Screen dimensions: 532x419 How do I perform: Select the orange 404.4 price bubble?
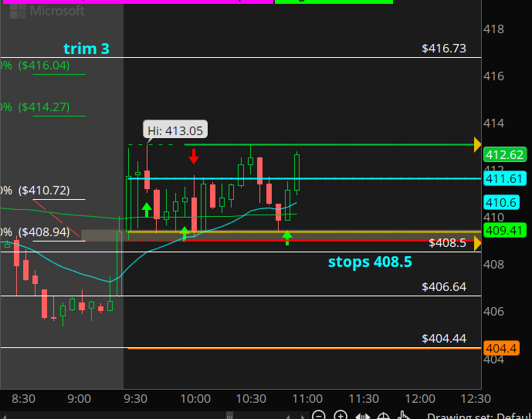501,348
